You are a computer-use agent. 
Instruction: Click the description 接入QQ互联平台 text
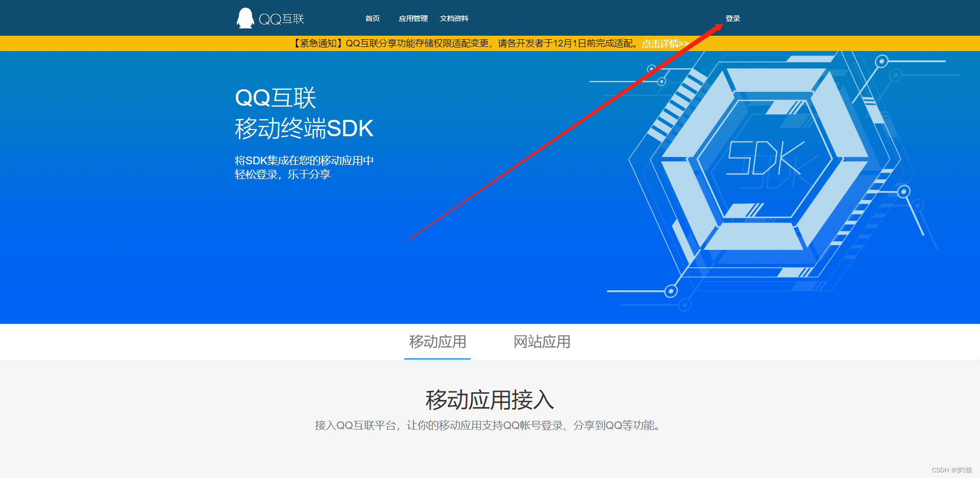pyautogui.click(x=356, y=425)
